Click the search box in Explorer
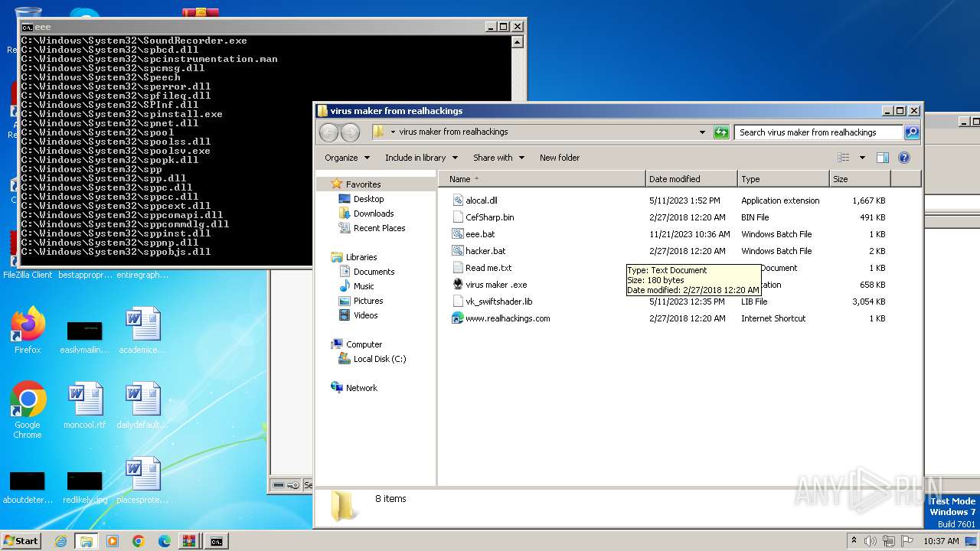 [818, 132]
